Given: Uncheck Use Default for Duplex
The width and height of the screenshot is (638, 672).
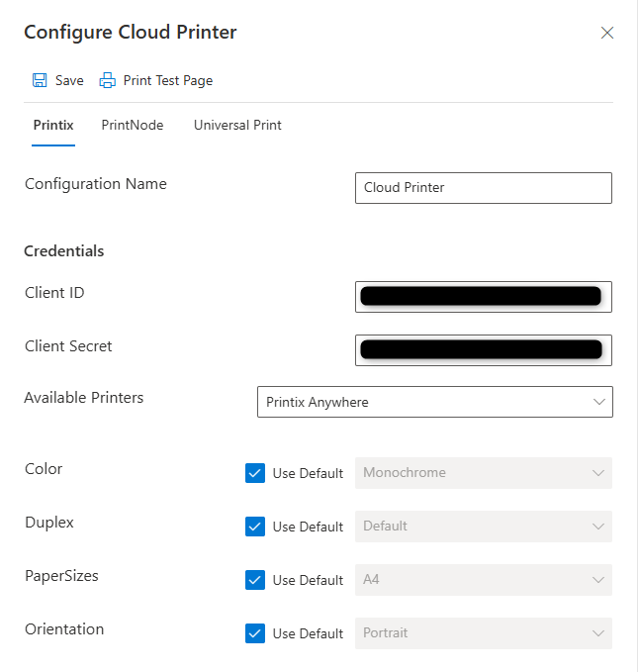Looking at the screenshot, I should (x=255, y=527).
